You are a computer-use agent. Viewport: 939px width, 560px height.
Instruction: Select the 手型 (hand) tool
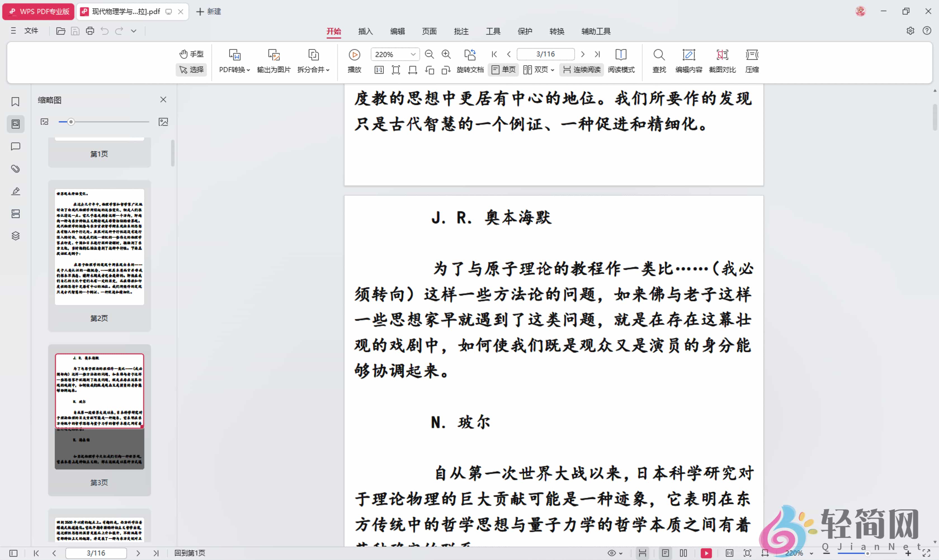[x=191, y=54]
